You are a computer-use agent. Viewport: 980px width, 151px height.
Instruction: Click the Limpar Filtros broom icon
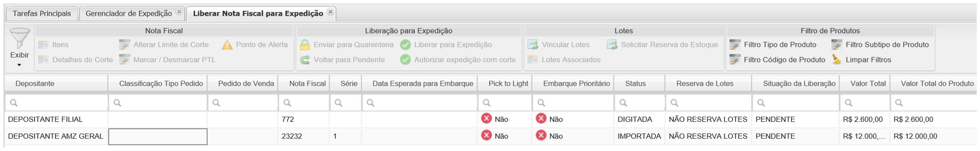coord(837,60)
